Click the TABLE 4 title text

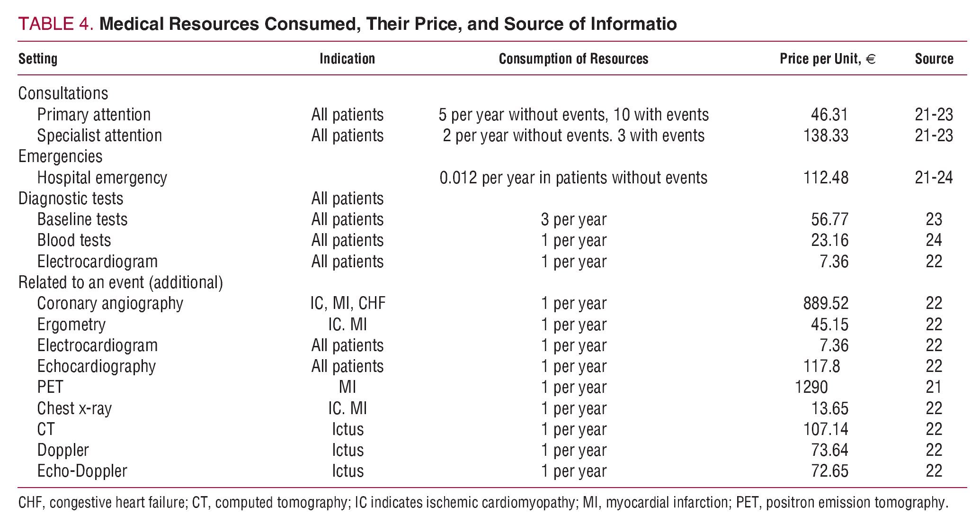[x=347, y=24]
